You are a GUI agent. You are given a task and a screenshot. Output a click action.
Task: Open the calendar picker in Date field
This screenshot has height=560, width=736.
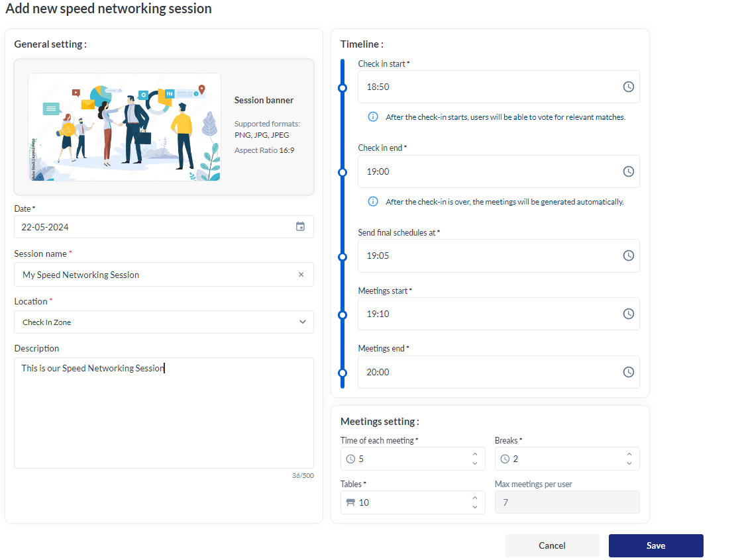pos(300,226)
